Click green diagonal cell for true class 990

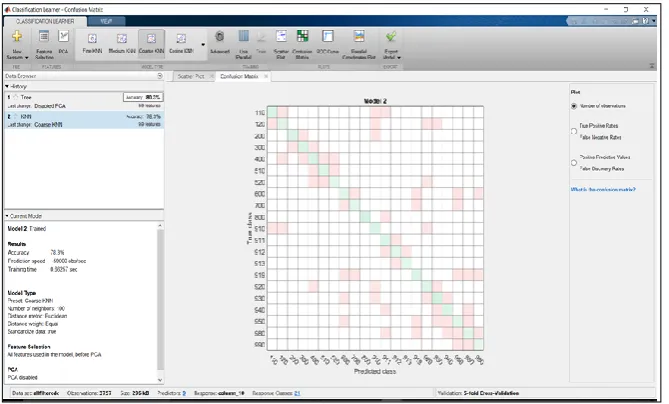tap(478, 344)
